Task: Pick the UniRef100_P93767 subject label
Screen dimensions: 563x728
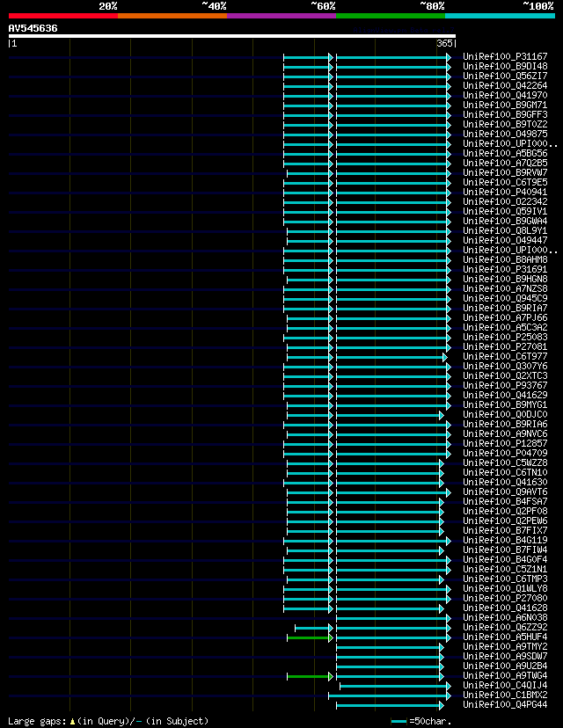Action: tap(505, 385)
